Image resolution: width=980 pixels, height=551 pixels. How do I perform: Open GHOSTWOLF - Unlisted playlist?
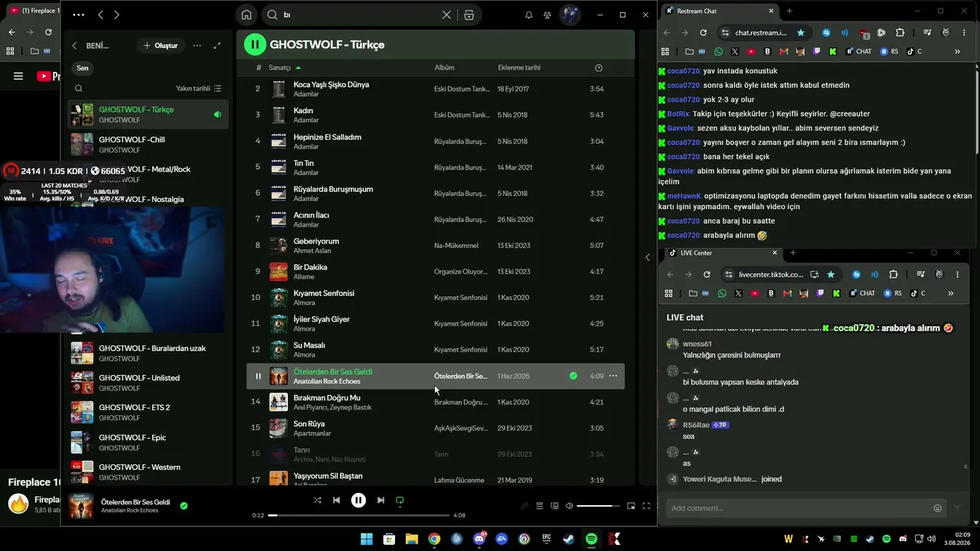(149, 383)
